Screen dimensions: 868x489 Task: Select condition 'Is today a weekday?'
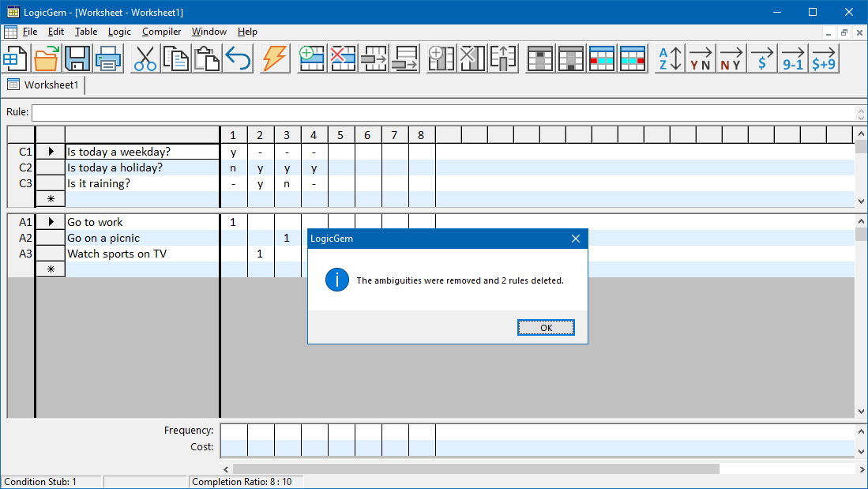[x=142, y=152]
